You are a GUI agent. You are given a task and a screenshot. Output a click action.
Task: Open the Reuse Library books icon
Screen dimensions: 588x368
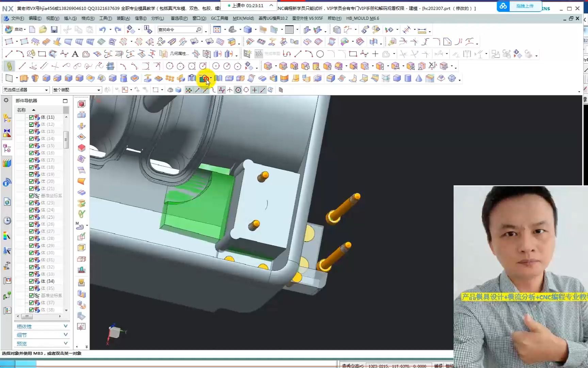coord(7,163)
